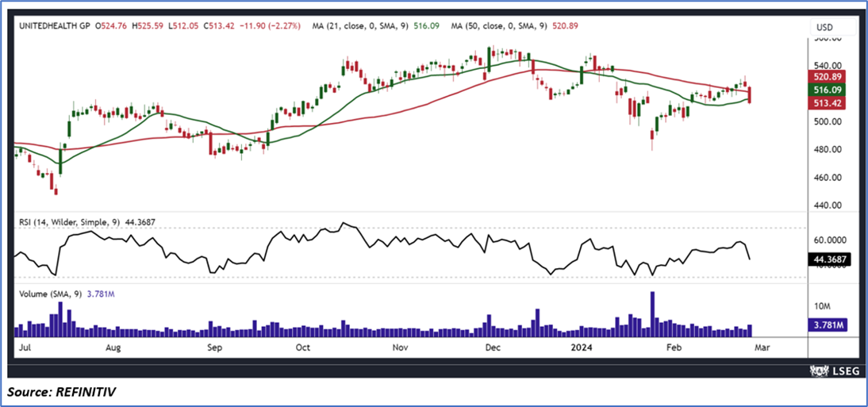Click the Aug label on time axis
The height and width of the screenshot is (407, 868).
(x=113, y=347)
